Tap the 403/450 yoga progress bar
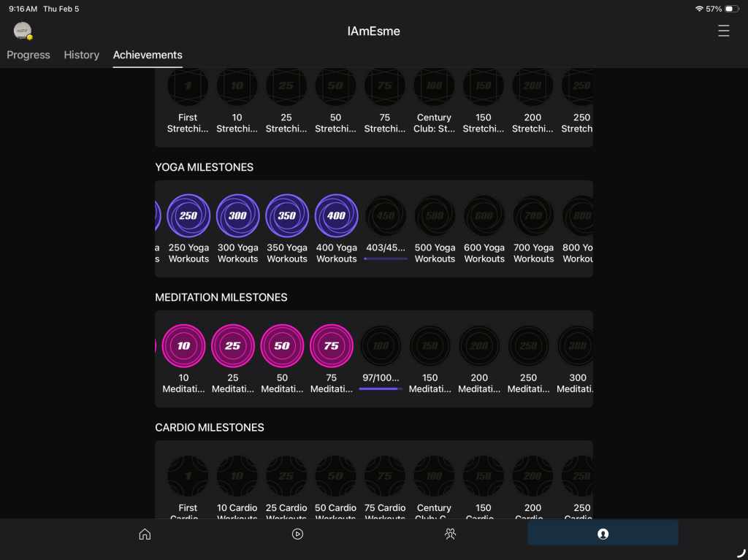 385,258
